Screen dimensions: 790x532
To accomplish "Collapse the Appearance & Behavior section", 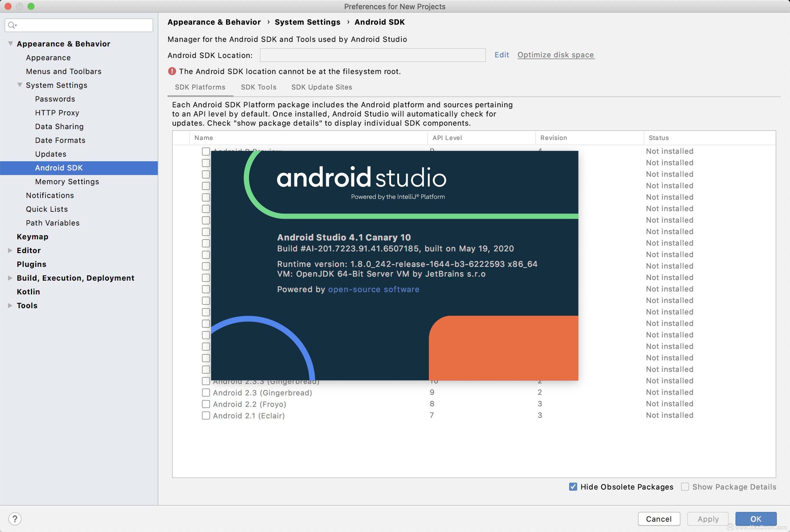I will (x=11, y=44).
